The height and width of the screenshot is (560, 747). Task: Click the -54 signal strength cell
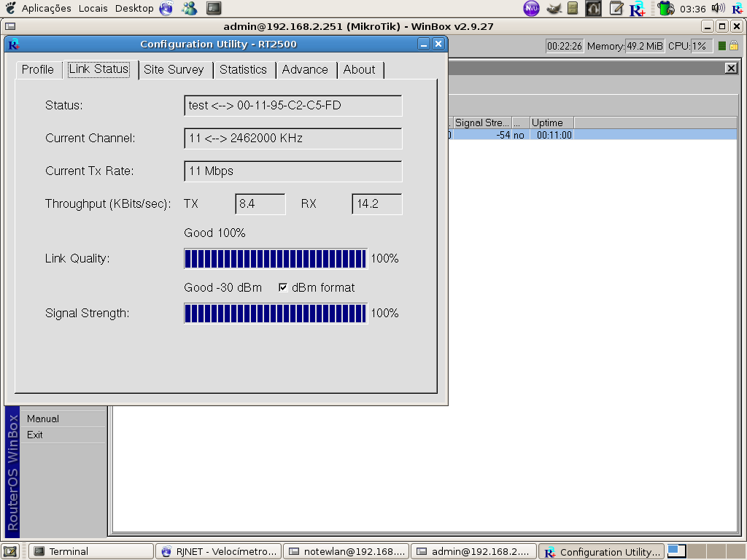coord(482,135)
